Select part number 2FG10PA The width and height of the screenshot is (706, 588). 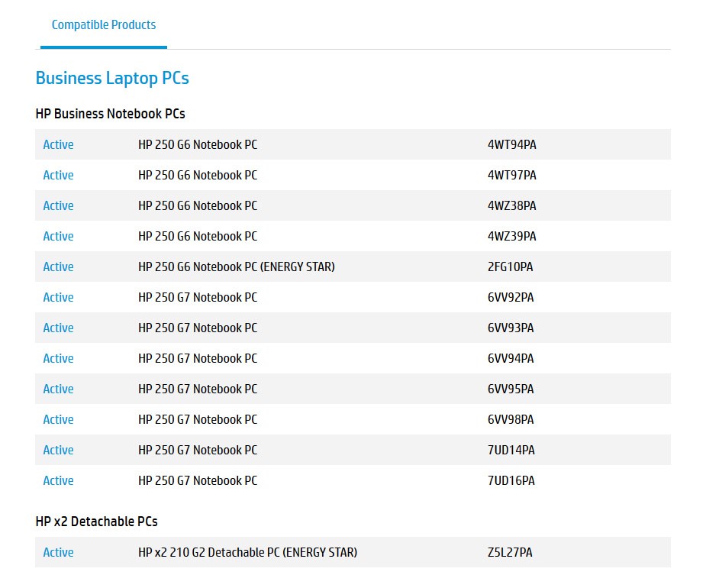click(510, 267)
